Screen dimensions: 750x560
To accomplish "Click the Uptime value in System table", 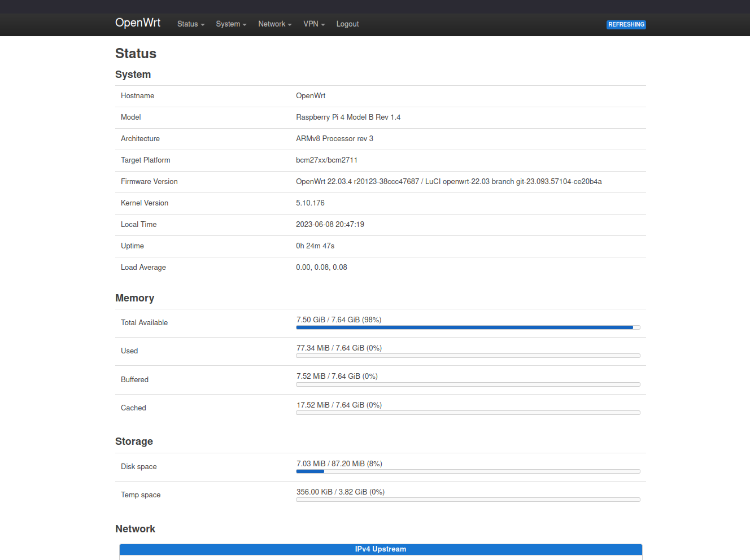I will pos(315,246).
